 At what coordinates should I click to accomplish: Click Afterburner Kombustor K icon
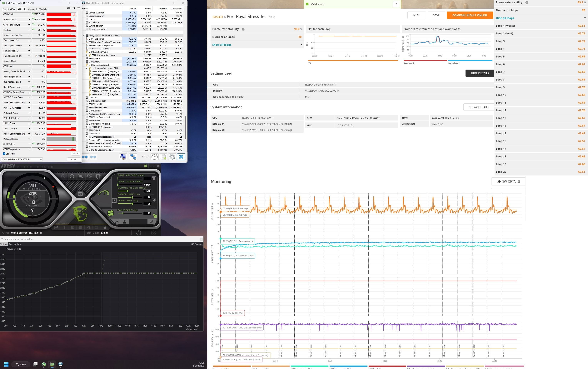[x=63, y=176]
